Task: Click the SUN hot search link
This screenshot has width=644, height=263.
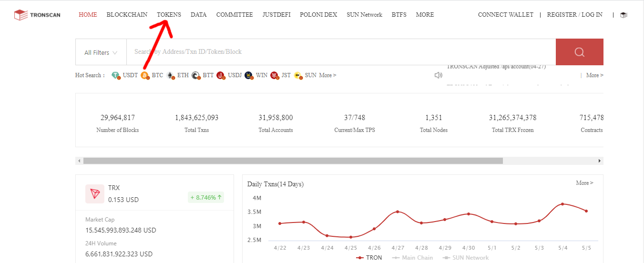Action: pyautogui.click(x=310, y=75)
